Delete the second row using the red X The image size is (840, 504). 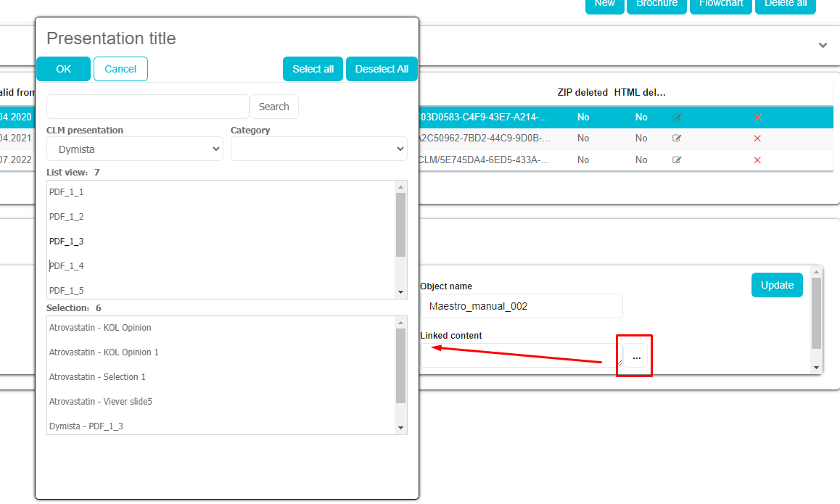[757, 138]
